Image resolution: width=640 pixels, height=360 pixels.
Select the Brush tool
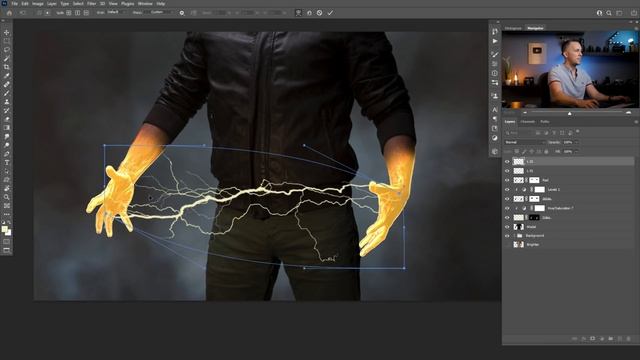7,93
